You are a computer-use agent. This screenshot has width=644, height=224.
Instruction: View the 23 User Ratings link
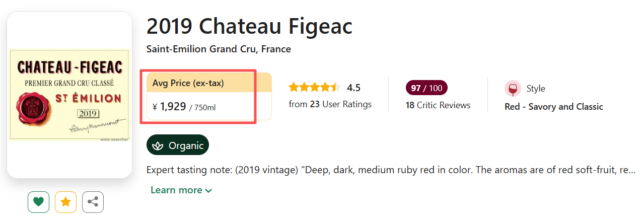point(330,104)
